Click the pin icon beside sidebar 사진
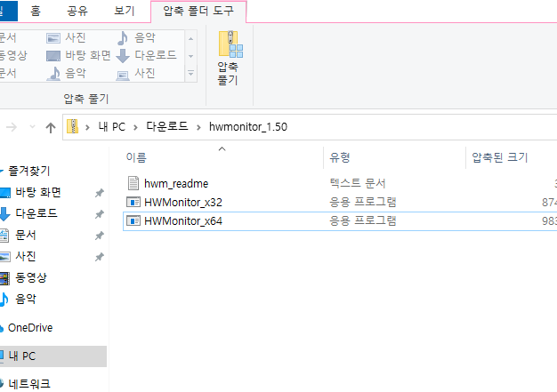The height and width of the screenshot is (392, 557). tap(100, 257)
